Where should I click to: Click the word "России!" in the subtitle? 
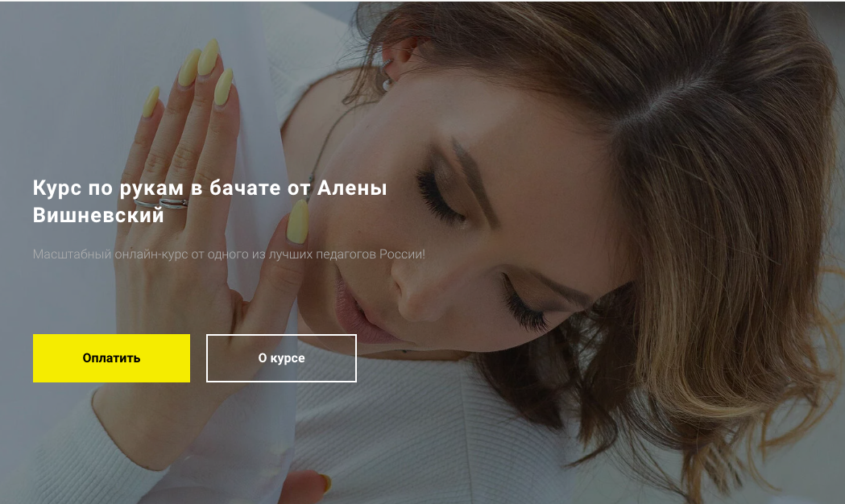402,254
